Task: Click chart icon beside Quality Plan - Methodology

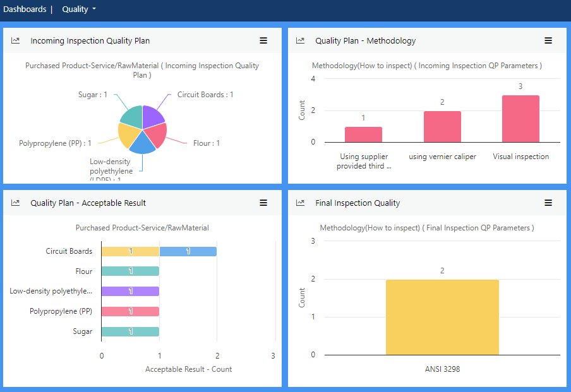Action: [301, 40]
